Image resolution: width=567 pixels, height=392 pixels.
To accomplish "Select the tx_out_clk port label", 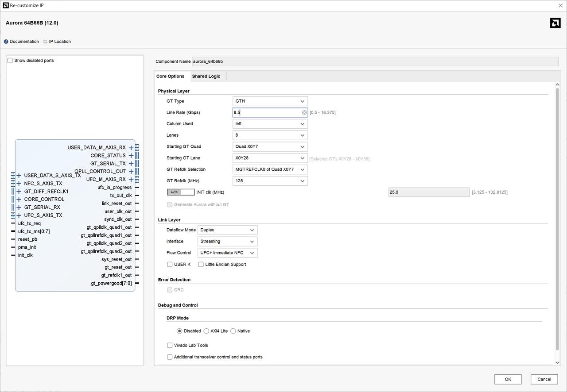I will coord(121,196).
